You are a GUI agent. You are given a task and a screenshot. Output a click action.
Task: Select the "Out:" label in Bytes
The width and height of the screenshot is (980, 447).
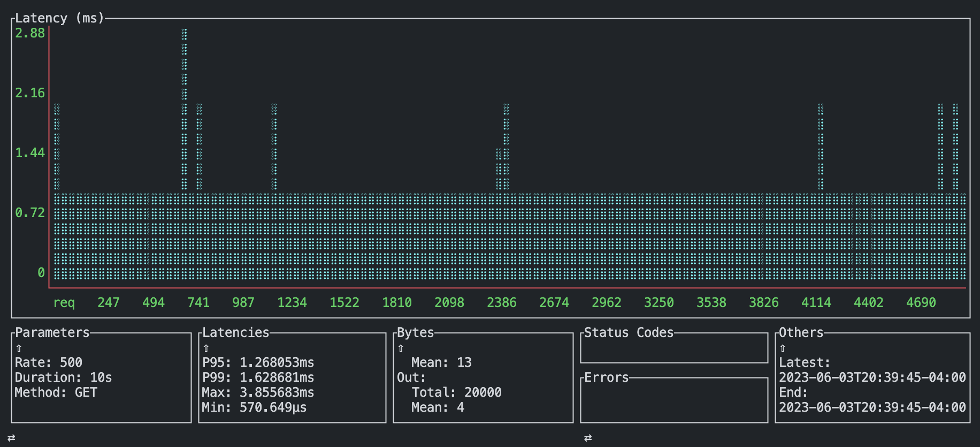coord(411,377)
